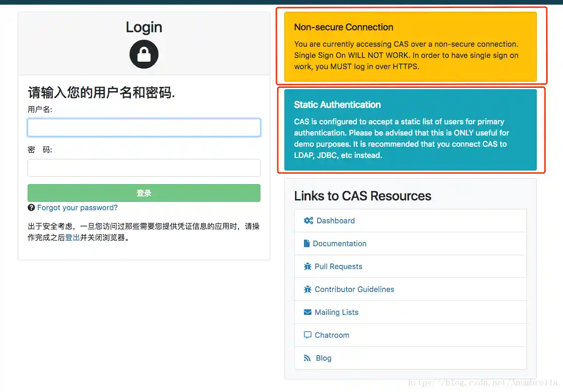Click the speech bubble icon next to Chatroom
Viewport: 563px width, 392px height.
click(x=308, y=335)
